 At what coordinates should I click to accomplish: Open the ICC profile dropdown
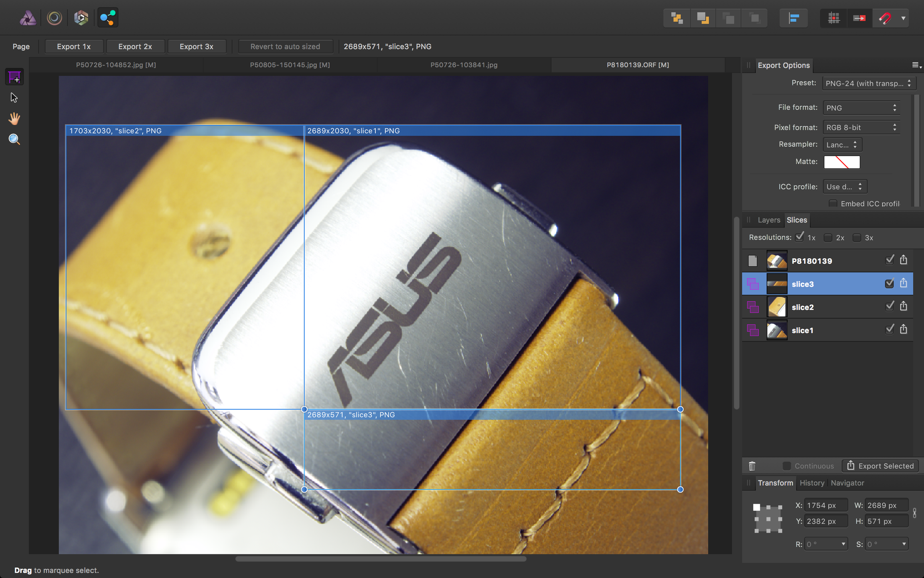coord(845,187)
